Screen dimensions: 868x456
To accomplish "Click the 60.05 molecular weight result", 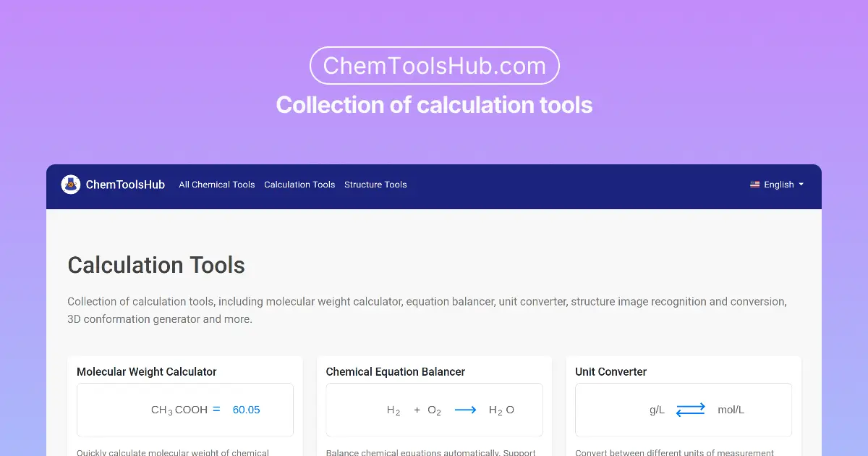I will (x=246, y=409).
